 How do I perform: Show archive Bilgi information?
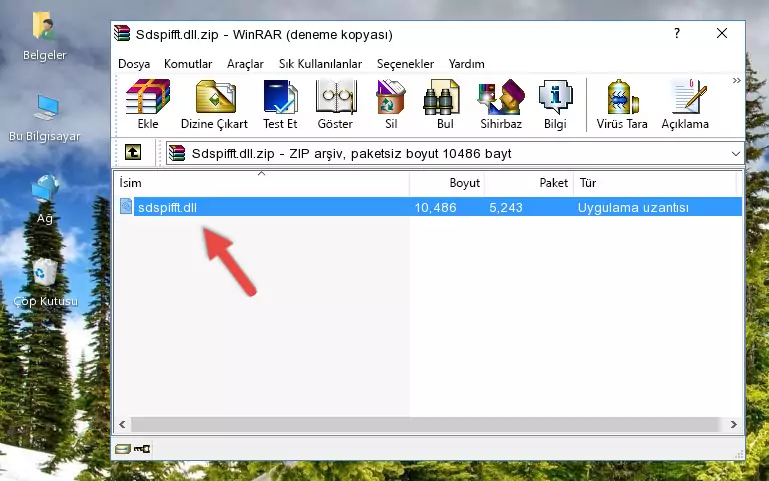click(x=555, y=104)
